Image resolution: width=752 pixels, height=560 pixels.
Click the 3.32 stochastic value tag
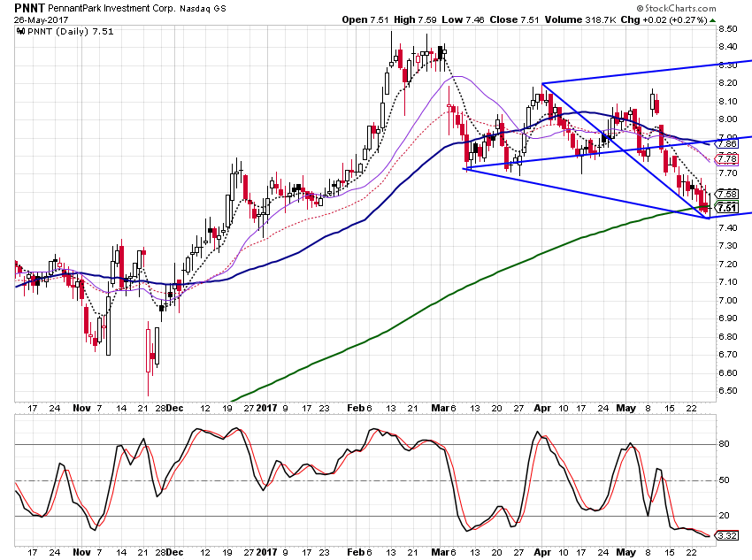[x=727, y=535]
